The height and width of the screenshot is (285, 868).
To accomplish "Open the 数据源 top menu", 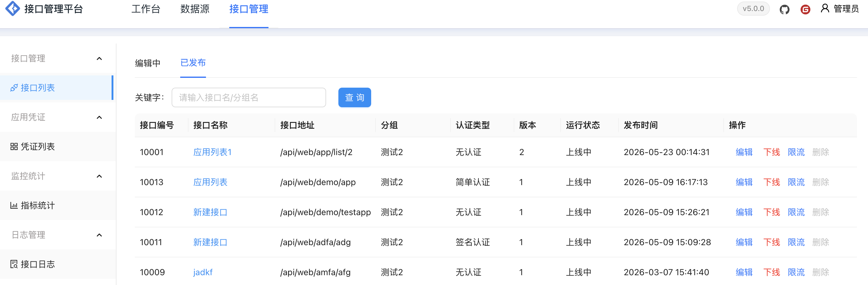I will coord(195,9).
